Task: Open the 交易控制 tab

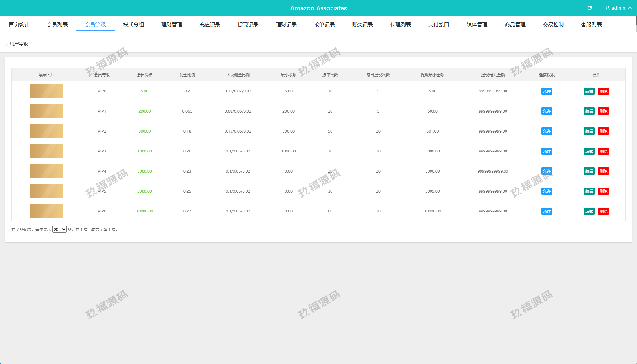Action: [553, 25]
